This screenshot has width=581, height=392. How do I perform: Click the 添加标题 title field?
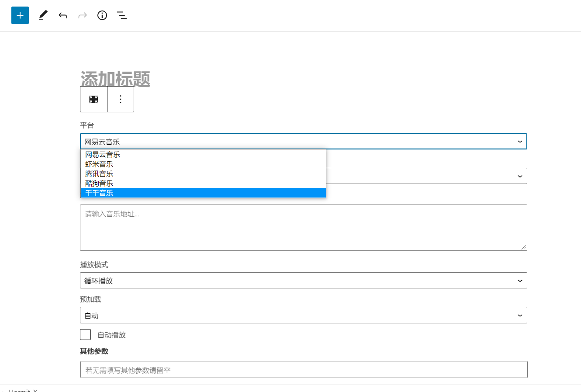coord(115,79)
